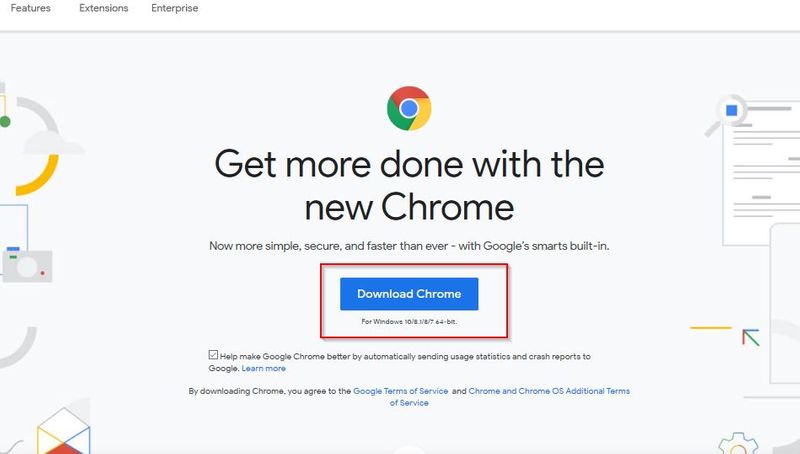Click the Download Chrome button
This screenshot has width=800, height=454.
pyautogui.click(x=409, y=294)
